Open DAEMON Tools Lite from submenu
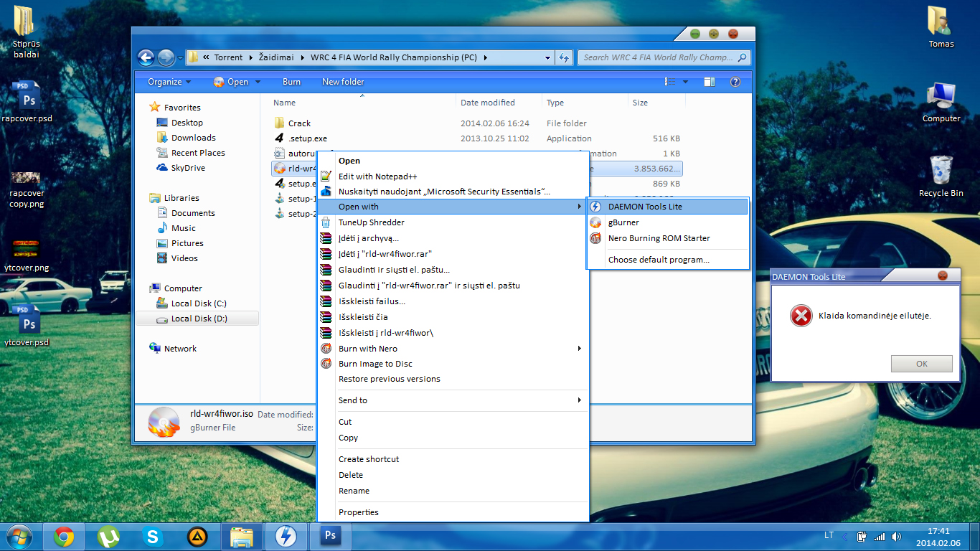The image size is (980, 551). coord(667,207)
